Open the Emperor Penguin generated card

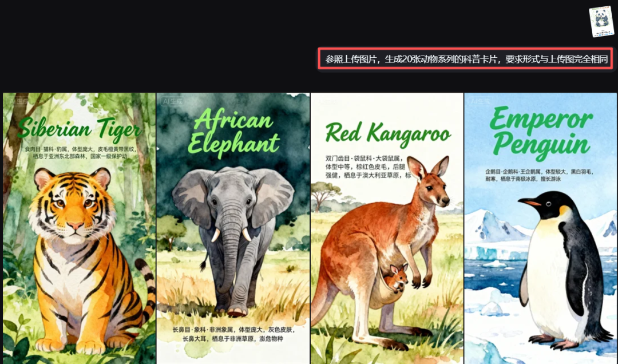coord(540,228)
